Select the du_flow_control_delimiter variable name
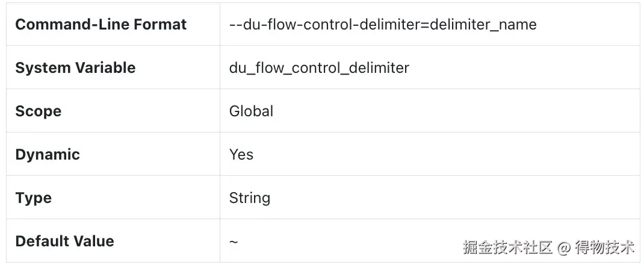The height and width of the screenshot is (265, 644). (319, 68)
